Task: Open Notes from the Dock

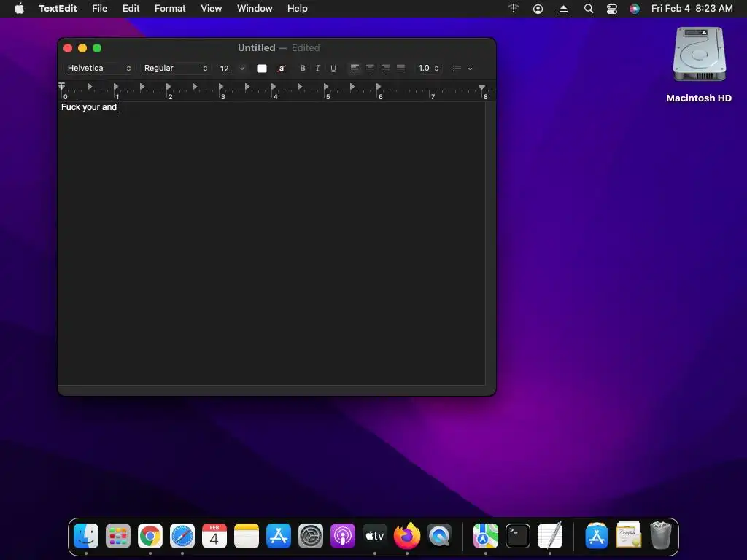Action: coord(247,536)
